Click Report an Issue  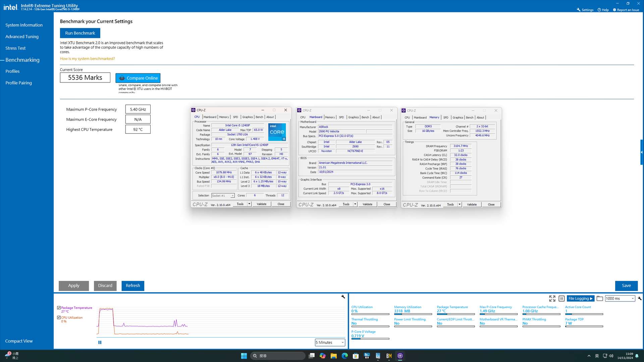point(626,10)
